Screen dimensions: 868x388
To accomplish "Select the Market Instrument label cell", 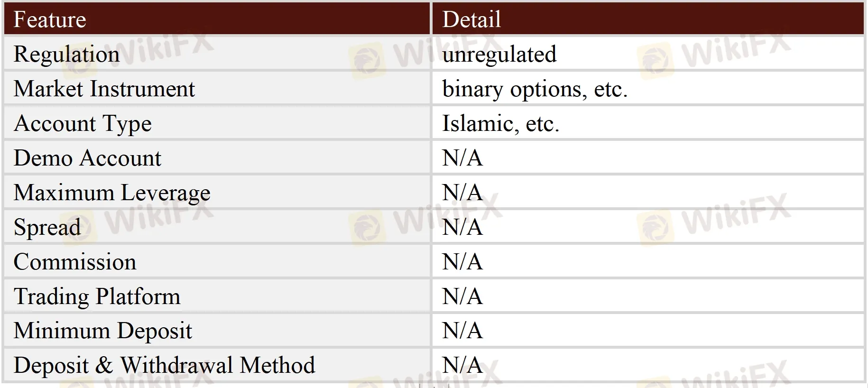I will click(x=104, y=89).
